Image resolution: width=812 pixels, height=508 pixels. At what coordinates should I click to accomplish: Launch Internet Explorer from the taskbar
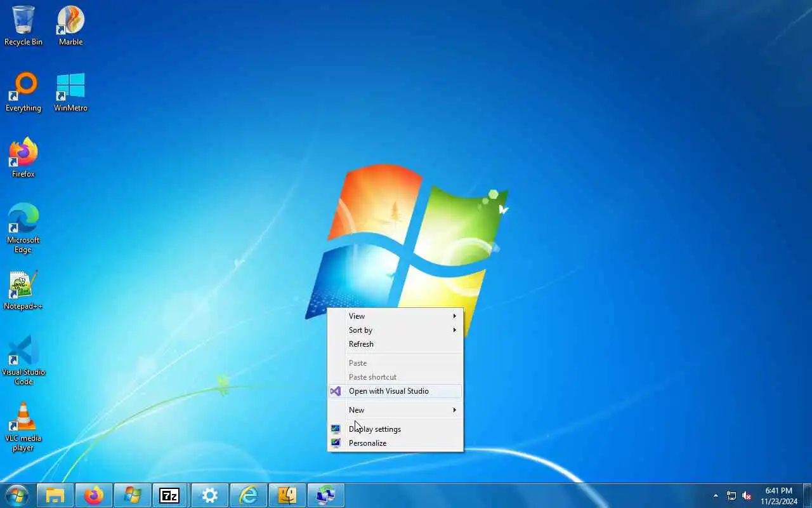click(249, 495)
